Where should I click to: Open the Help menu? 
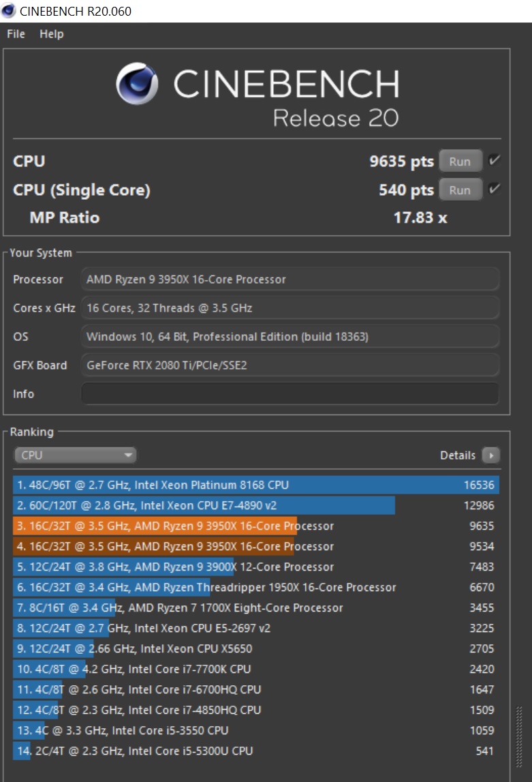click(51, 34)
